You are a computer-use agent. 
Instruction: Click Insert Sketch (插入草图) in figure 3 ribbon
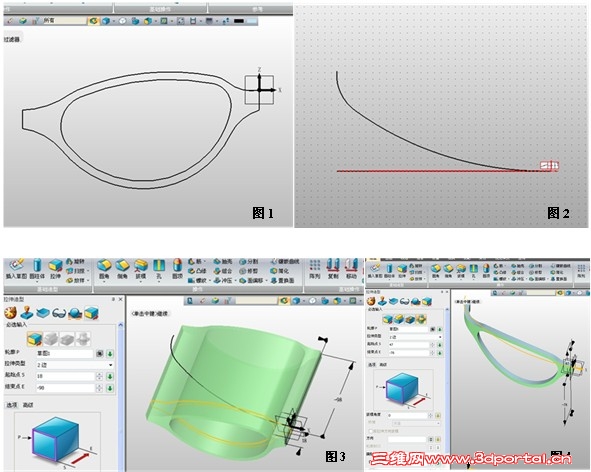tap(16, 269)
